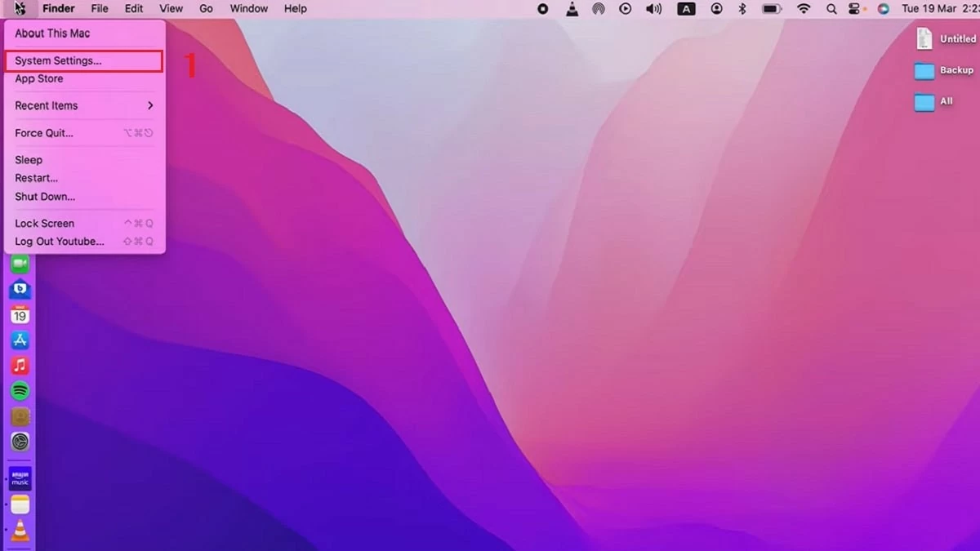Choose About This Mac

pos(52,33)
